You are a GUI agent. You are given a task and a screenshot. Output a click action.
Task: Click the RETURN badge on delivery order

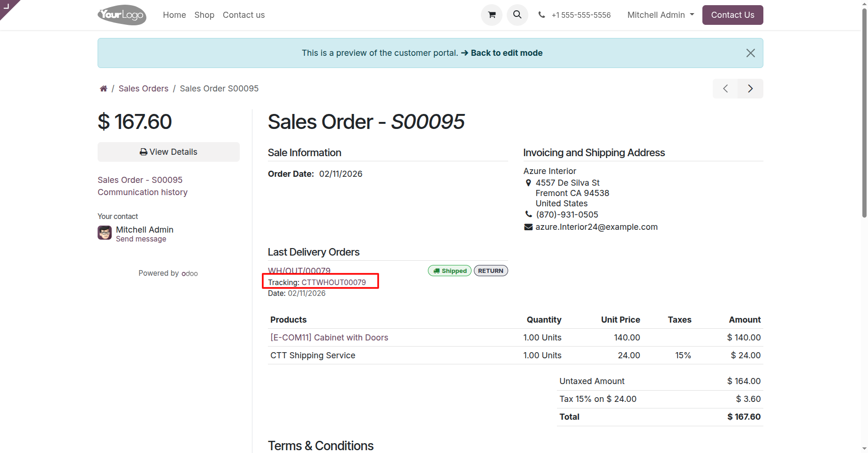(490, 271)
